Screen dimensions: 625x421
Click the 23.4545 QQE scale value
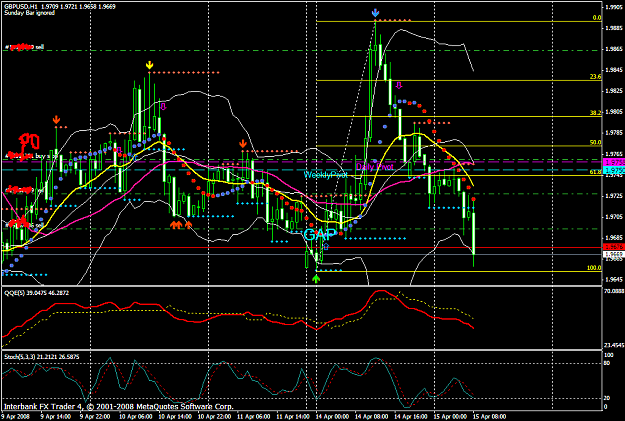pos(614,345)
